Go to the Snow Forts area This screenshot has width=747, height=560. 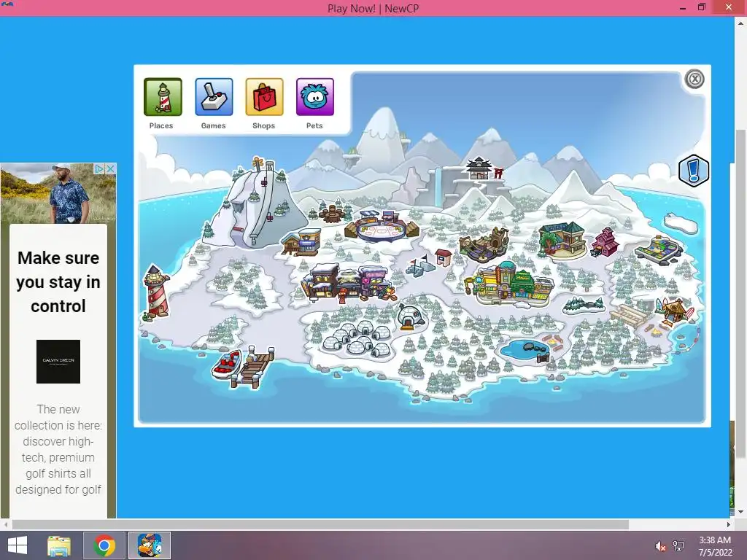[x=419, y=265]
